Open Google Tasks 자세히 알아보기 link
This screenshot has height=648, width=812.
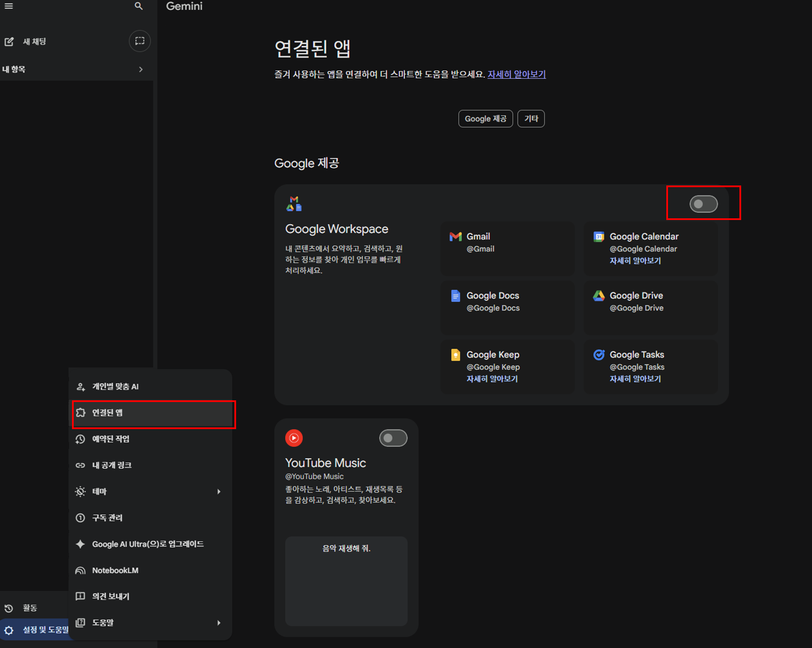(635, 379)
